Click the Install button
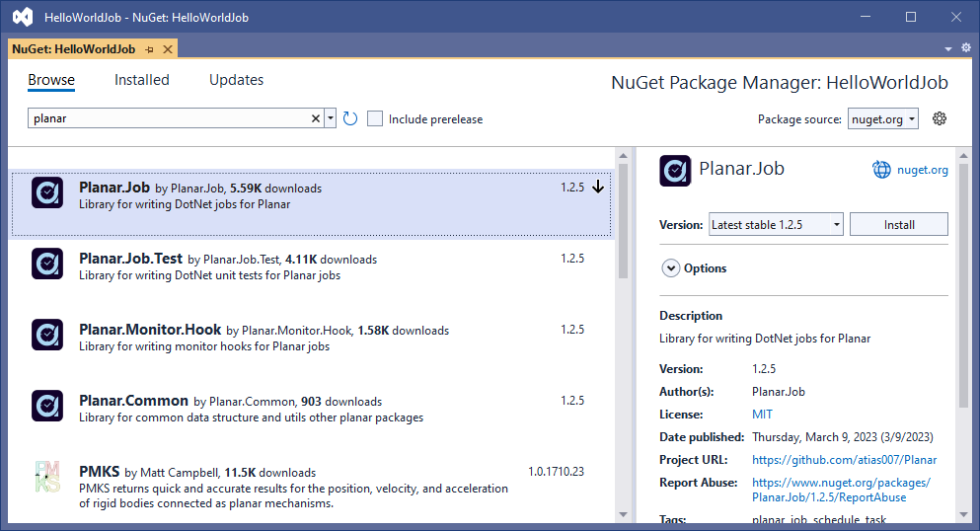Screen dimensions: 980x531 899,224
